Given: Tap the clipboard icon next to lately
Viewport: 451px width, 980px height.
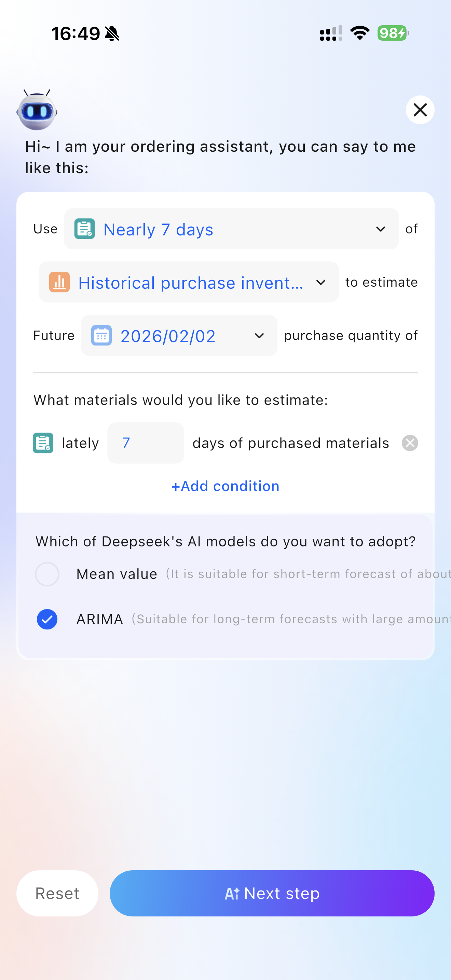Looking at the screenshot, I should [43, 443].
